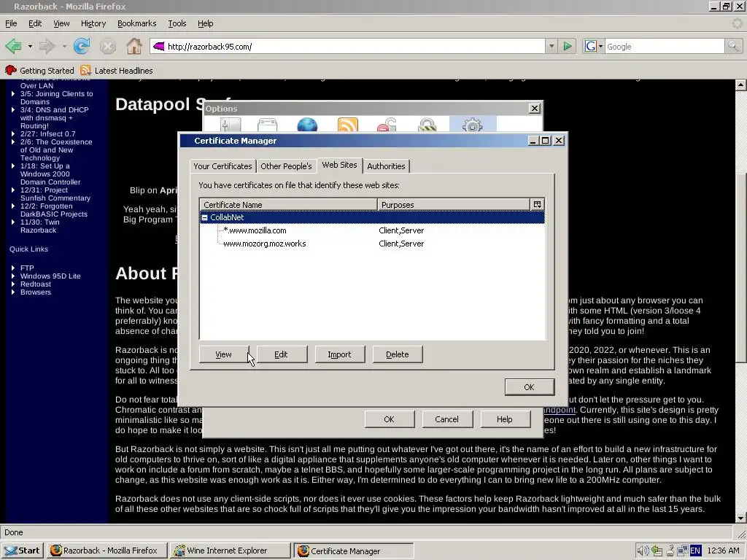Expand the '2/27: Infsect 0.7' sidebar entry
The image size is (747, 560).
[13, 134]
